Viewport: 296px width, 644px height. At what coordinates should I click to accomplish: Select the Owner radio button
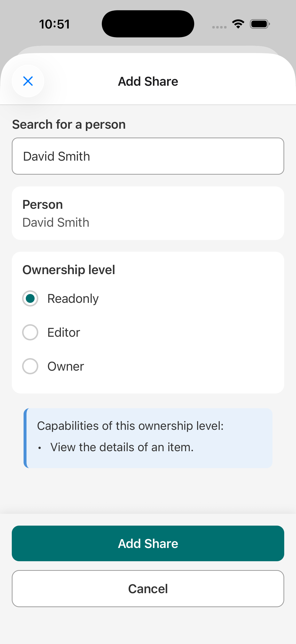click(30, 366)
